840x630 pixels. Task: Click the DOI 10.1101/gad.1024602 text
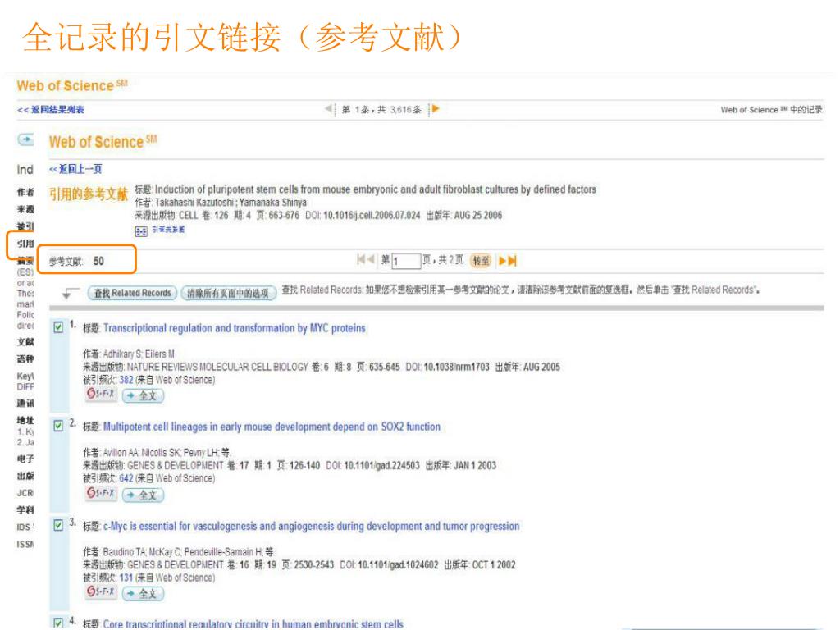coord(398,564)
